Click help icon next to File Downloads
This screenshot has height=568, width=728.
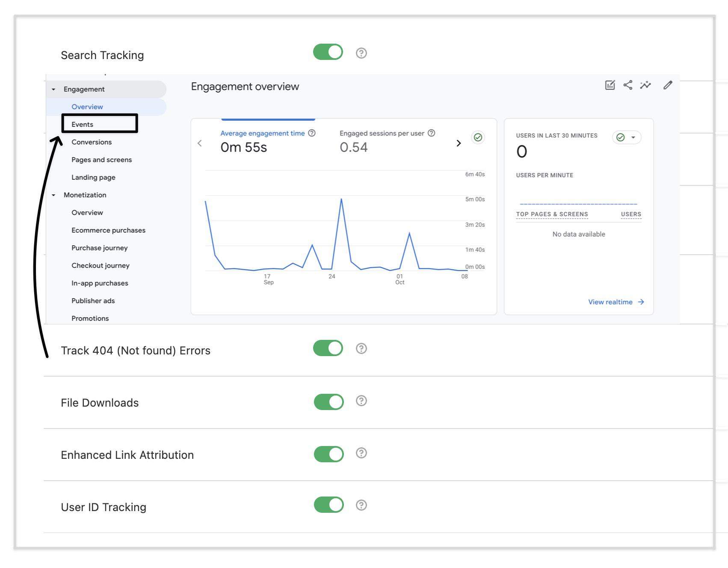click(x=361, y=401)
